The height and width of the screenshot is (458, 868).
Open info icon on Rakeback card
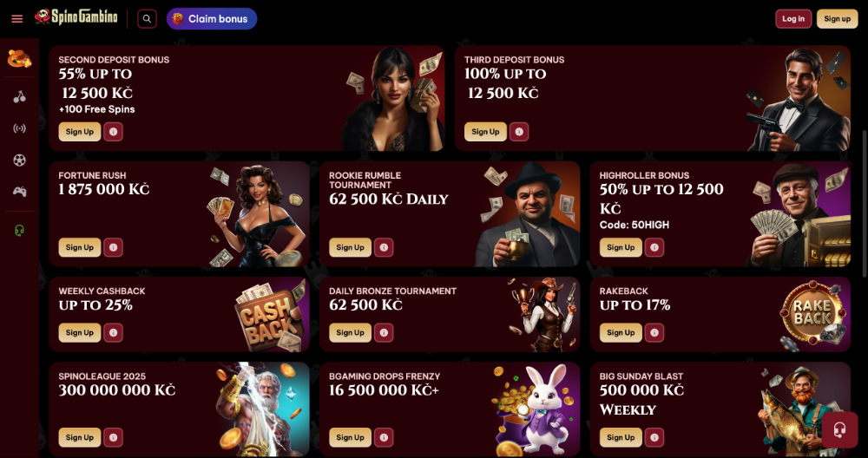(654, 332)
